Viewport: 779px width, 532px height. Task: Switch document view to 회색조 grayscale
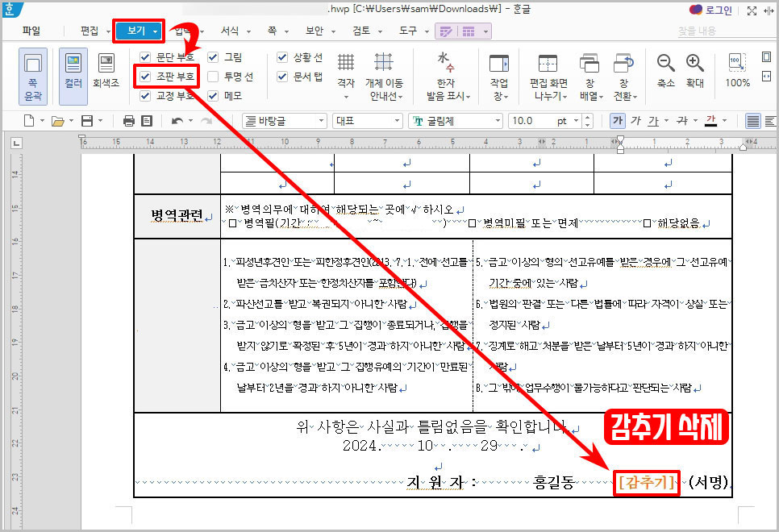pos(106,75)
